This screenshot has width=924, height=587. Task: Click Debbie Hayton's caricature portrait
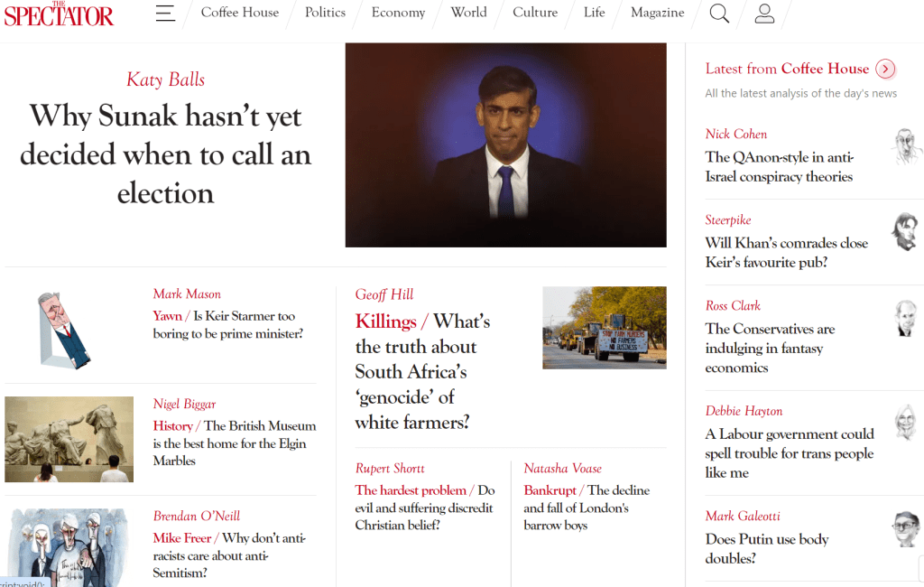[906, 423]
